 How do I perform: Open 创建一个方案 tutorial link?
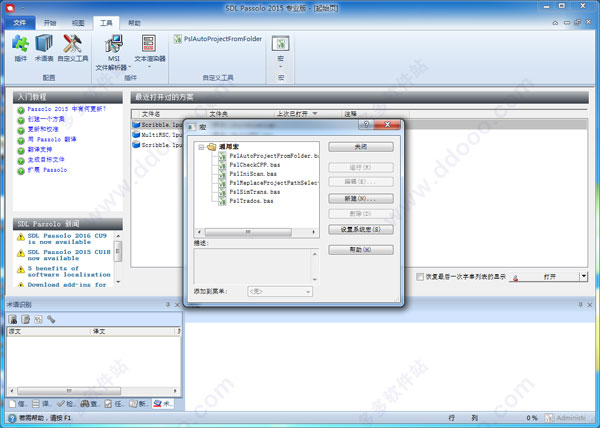(46, 119)
